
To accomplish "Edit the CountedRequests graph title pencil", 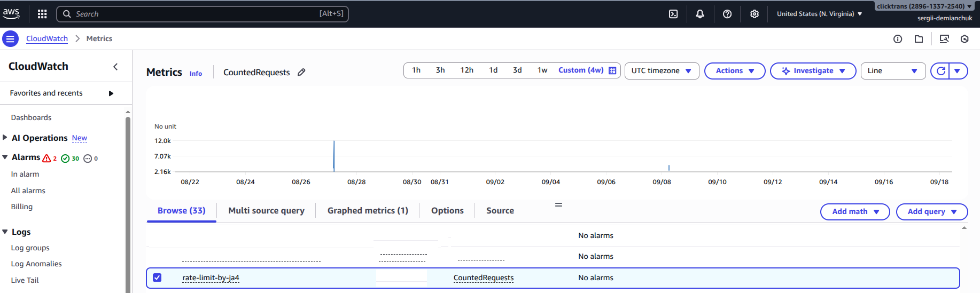I will pos(301,72).
